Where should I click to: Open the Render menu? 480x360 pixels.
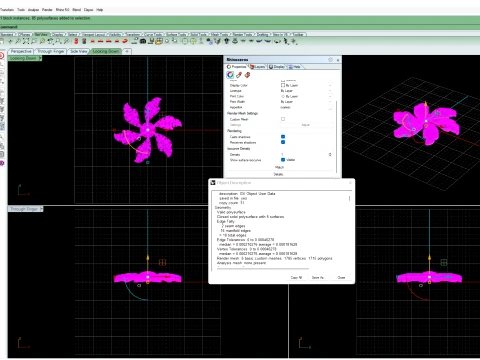point(47,10)
